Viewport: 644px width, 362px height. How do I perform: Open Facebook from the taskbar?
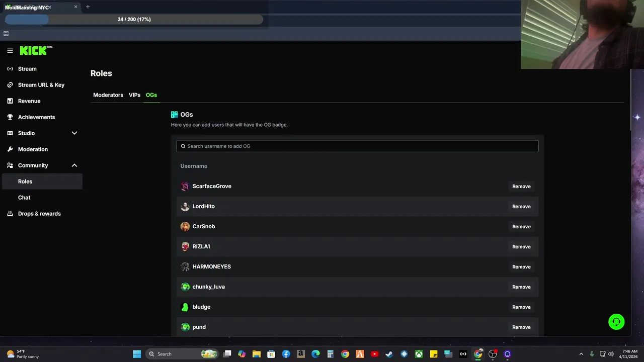coord(286,354)
